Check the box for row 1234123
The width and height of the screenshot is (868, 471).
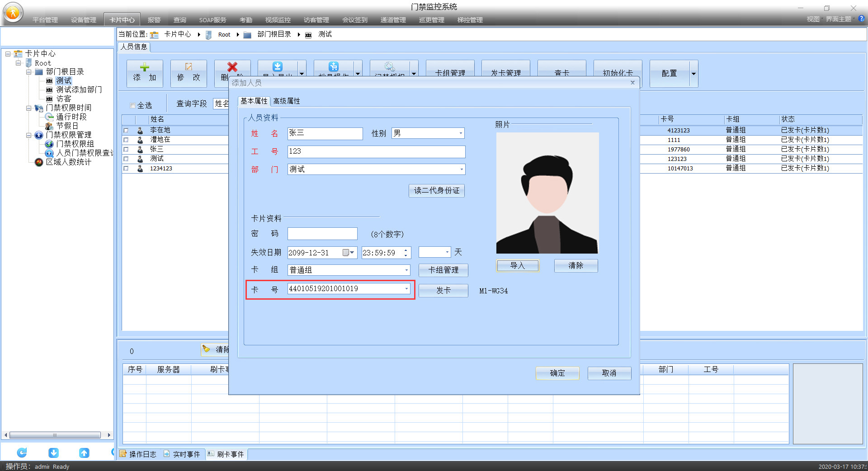click(126, 168)
